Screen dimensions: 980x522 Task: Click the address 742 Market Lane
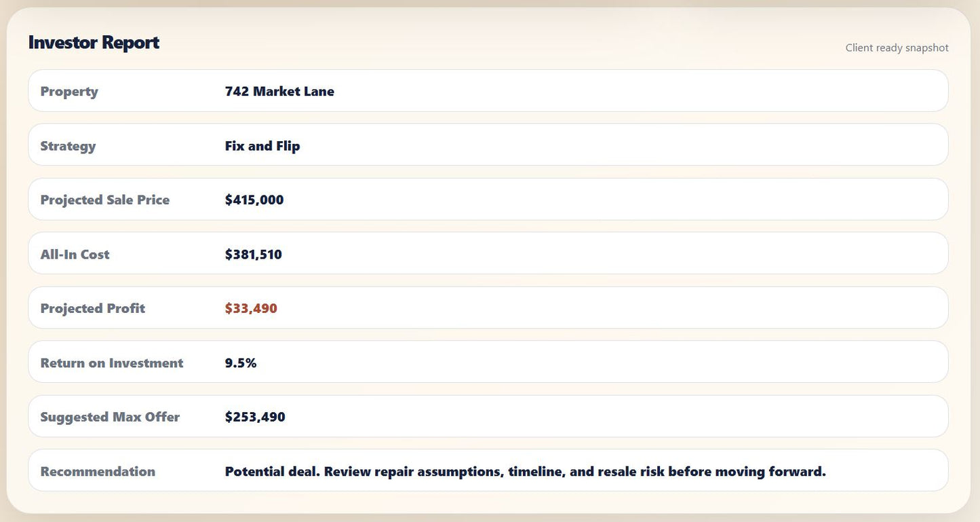(x=279, y=91)
